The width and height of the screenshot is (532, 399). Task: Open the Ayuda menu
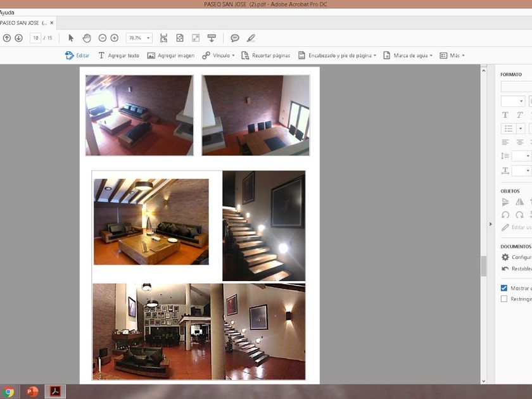(7, 12)
